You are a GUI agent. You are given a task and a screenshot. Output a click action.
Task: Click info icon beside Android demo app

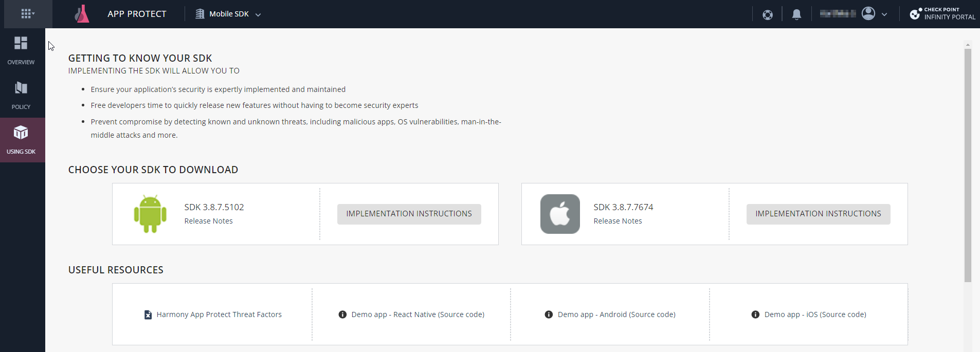coord(549,314)
